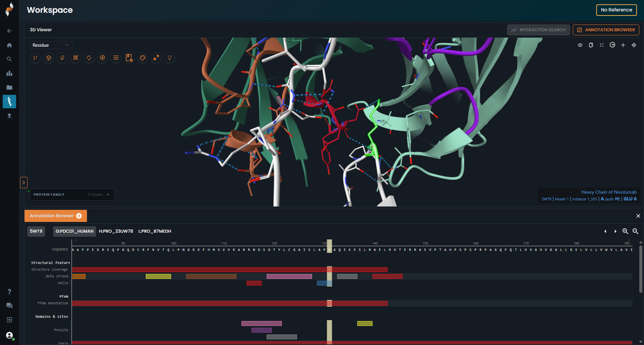This screenshot has width=644, height=345.
Task: Close the Annotation Browser tab with X
Action: coord(79,216)
